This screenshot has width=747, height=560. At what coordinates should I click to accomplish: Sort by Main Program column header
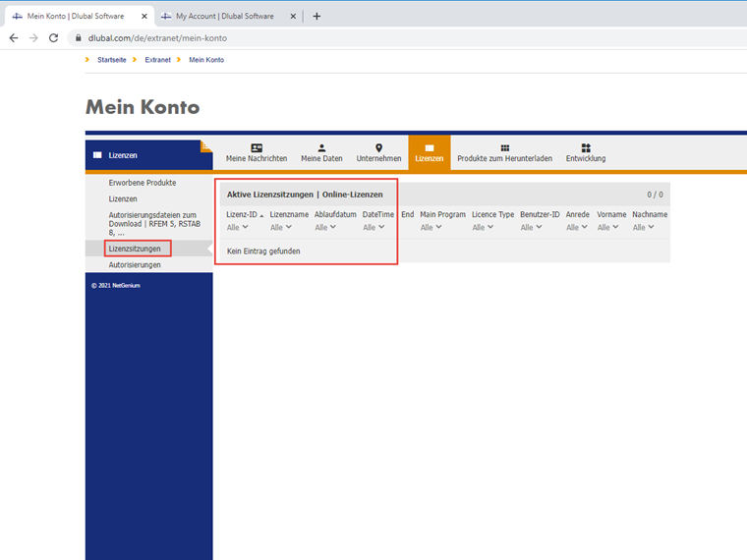(442, 215)
